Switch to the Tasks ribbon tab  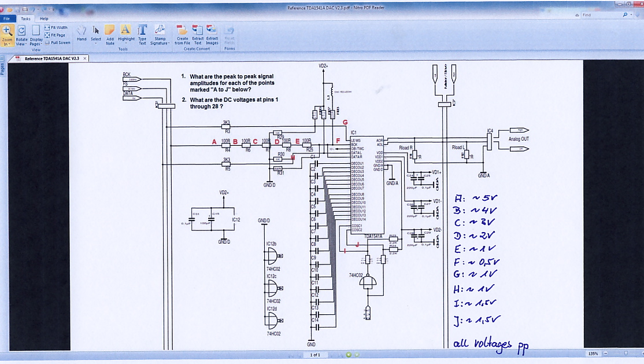click(x=25, y=19)
